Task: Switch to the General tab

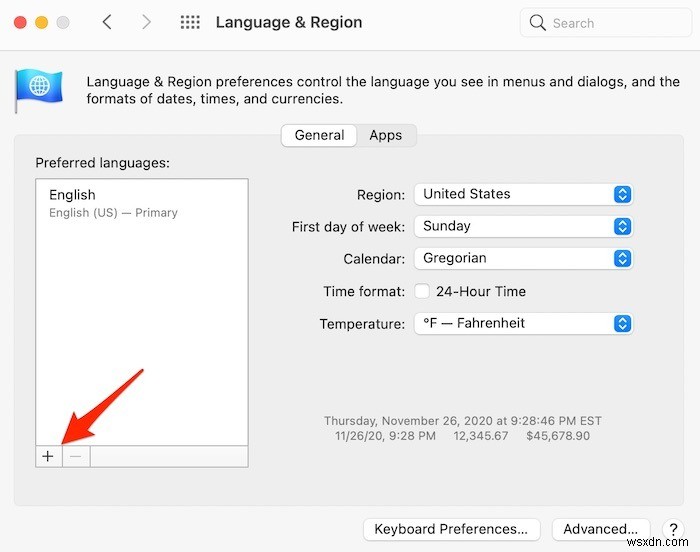Action: [x=319, y=135]
